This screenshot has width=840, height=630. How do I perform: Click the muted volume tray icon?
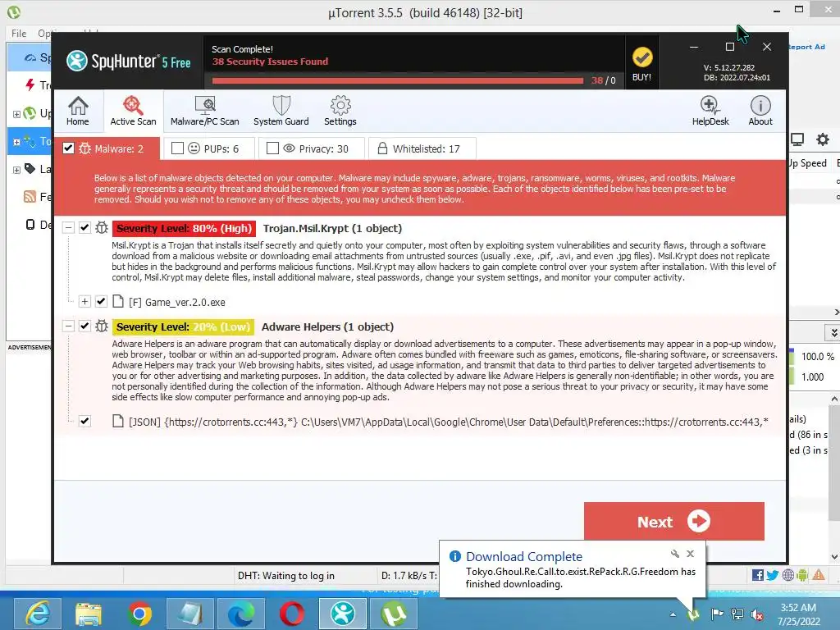coord(757,614)
